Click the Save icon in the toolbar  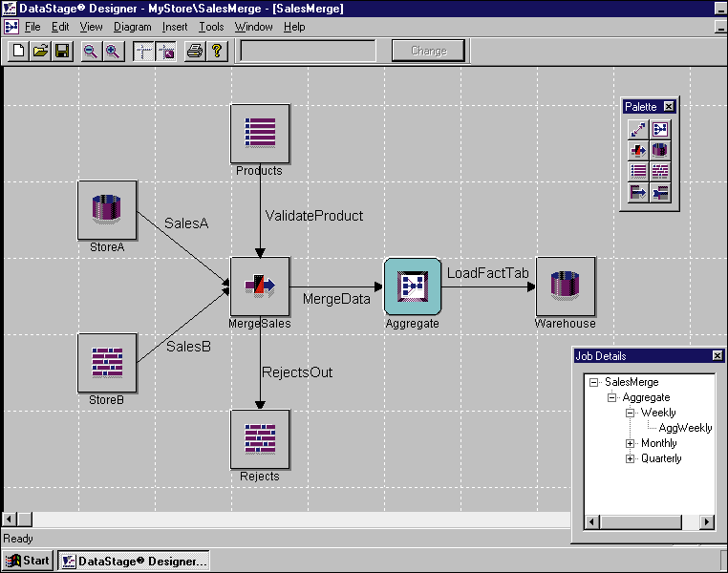coord(62,51)
